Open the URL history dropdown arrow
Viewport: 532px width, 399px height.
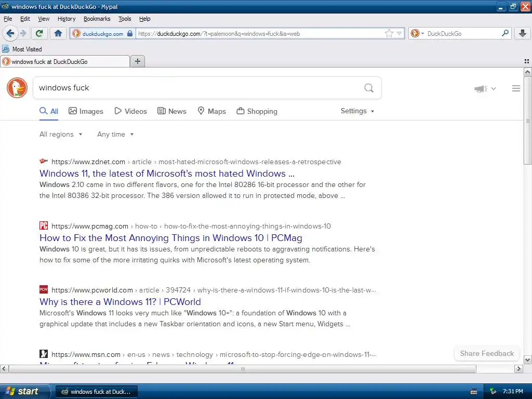click(400, 33)
